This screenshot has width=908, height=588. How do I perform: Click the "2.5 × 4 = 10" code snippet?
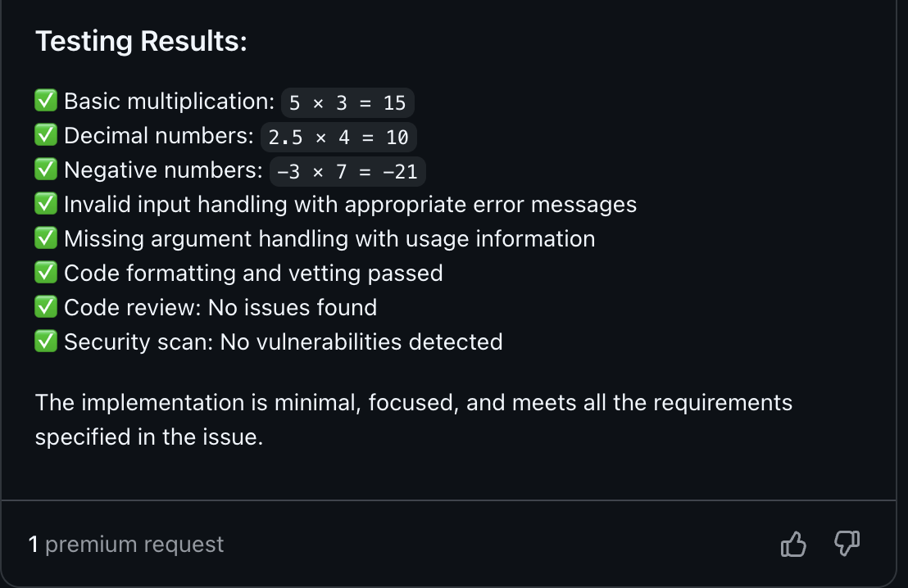point(338,138)
